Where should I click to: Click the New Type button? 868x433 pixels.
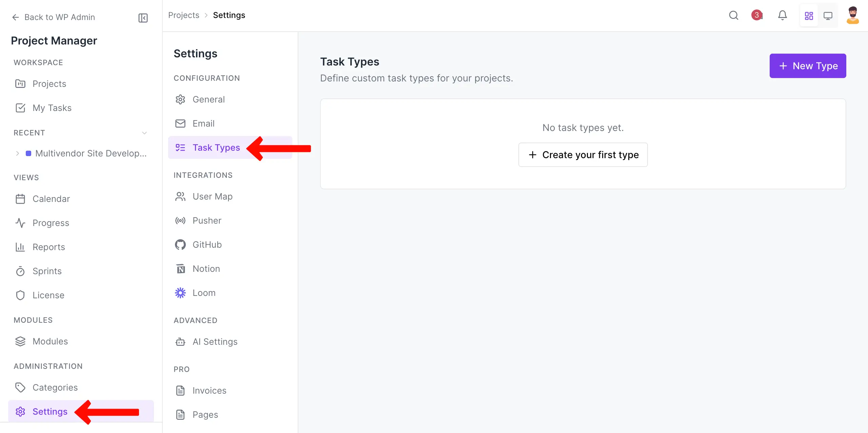pos(808,65)
